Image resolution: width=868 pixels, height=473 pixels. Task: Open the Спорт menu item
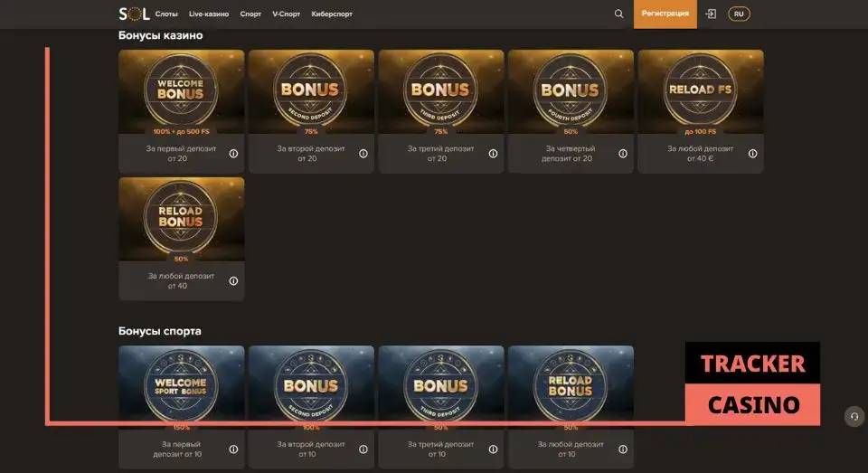click(x=250, y=14)
